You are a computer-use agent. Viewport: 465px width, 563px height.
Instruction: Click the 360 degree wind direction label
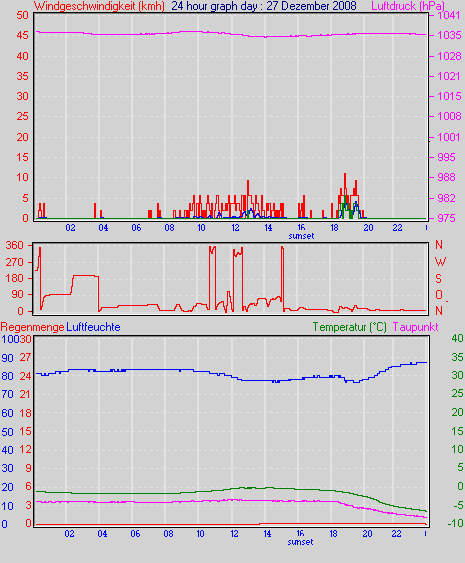[x=15, y=246]
